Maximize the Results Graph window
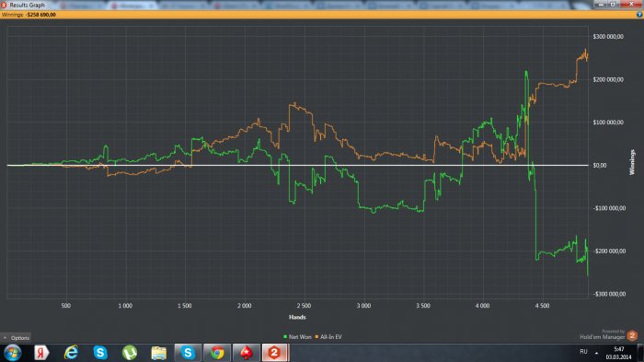This screenshot has width=644, height=362. pyautogui.click(x=614, y=4)
